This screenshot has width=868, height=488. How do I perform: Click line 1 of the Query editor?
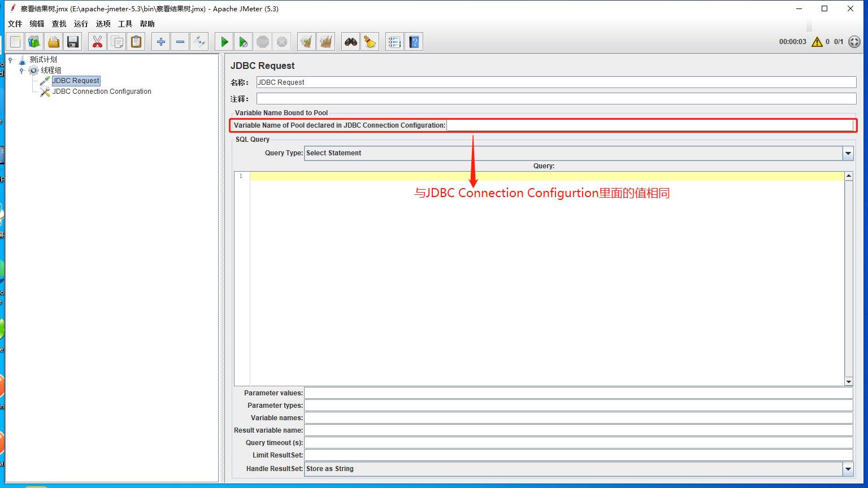547,176
